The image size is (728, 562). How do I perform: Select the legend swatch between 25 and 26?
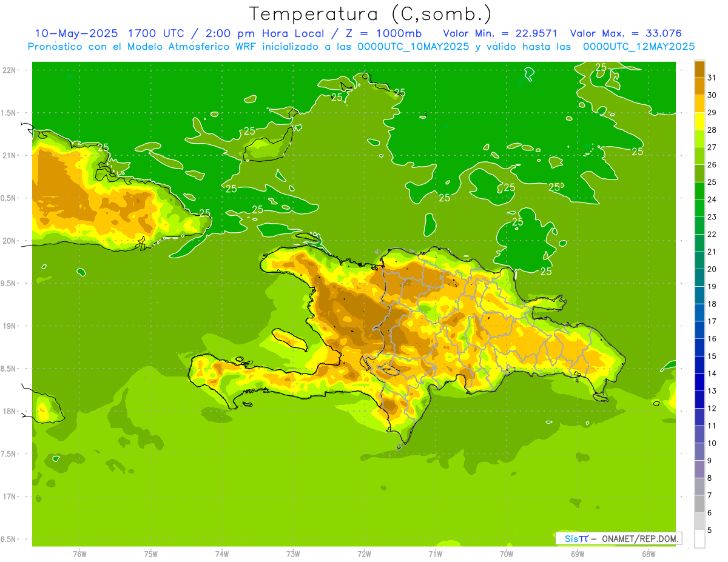tap(699, 173)
